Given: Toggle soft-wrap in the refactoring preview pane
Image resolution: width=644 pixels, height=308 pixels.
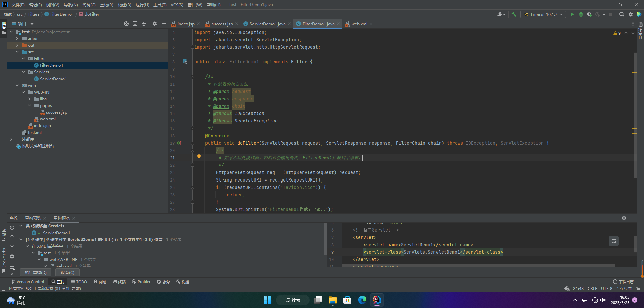Looking at the screenshot, I should point(613,241).
